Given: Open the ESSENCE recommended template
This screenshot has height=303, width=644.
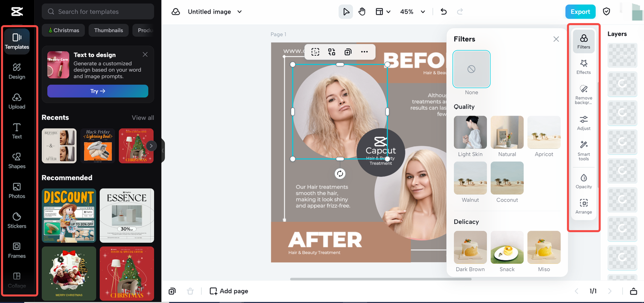Looking at the screenshot, I should tap(127, 216).
